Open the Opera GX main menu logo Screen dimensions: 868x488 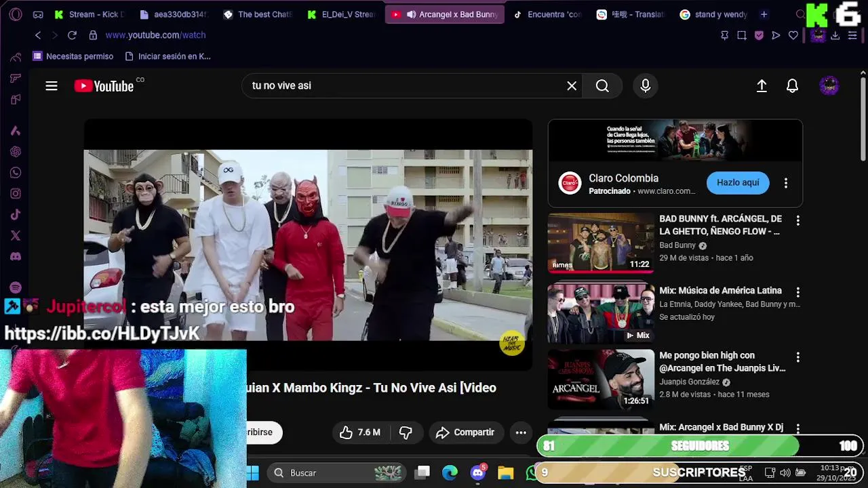point(16,14)
